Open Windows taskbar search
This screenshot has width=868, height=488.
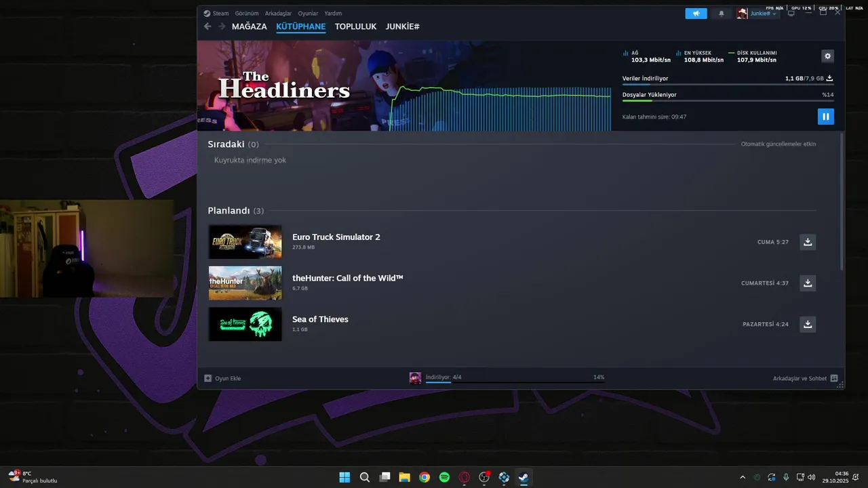point(364,477)
